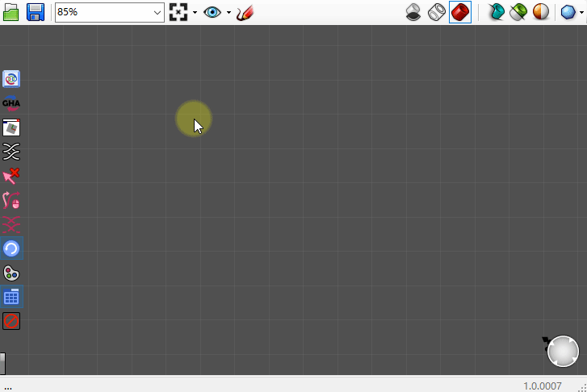587x392 pixels.
Task: Click the red prohibited circle sidebar icon
Action: tap(11, 321)
